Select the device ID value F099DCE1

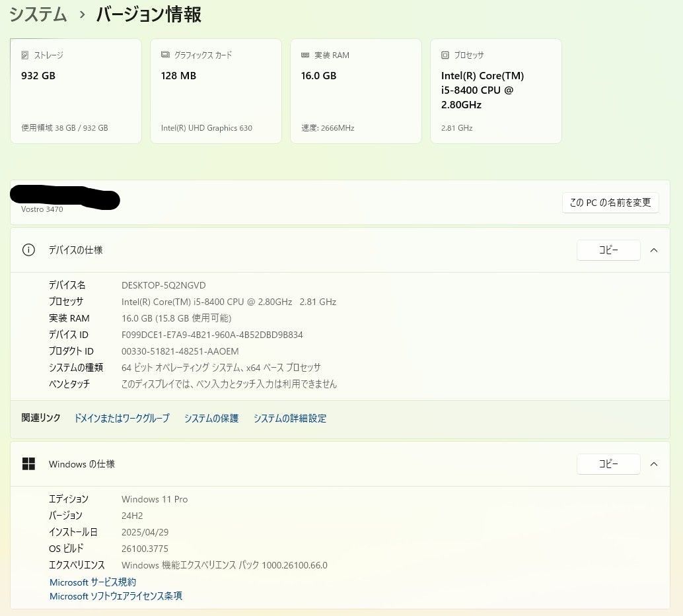[x=212, y=335]
